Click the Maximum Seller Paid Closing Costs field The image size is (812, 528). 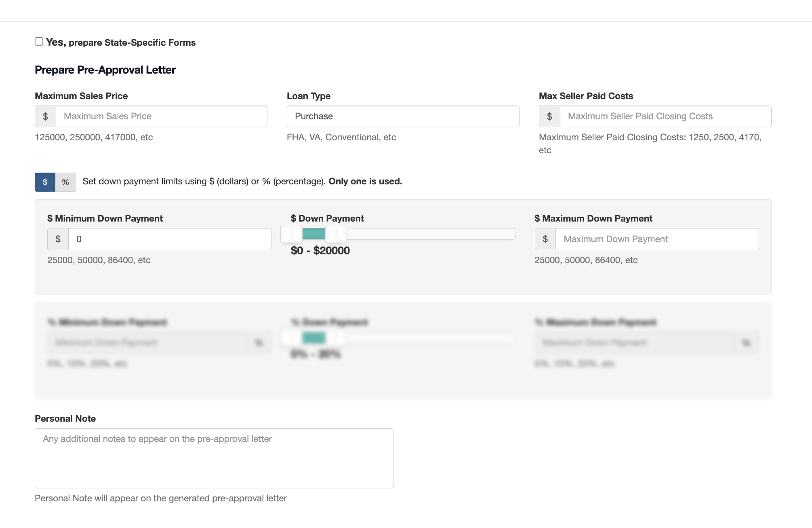click(x=665, y=116)
